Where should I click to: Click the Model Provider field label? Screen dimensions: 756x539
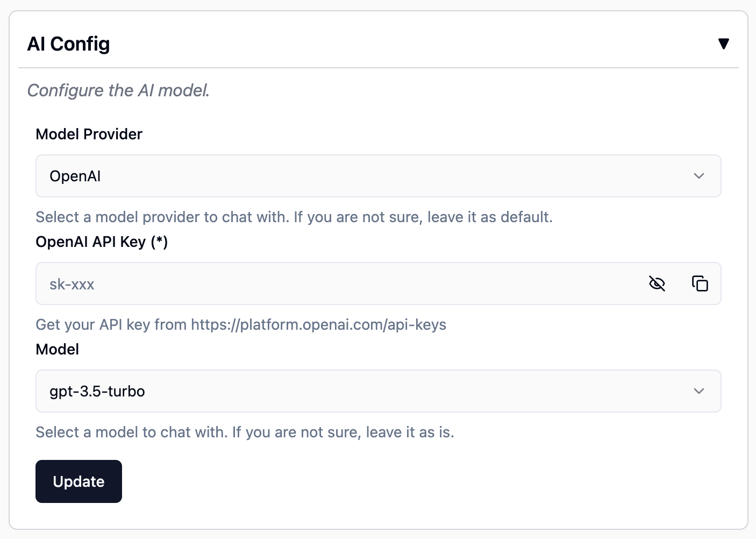(x=89, y=134)
